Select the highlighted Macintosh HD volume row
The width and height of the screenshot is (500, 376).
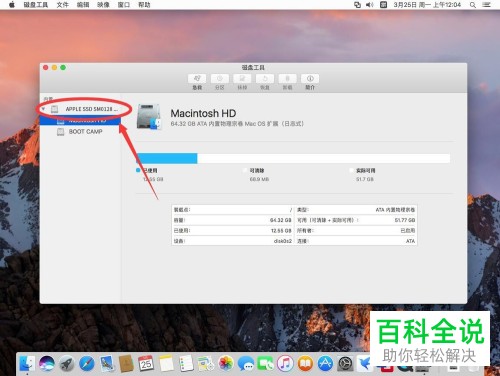pos(80,120)
